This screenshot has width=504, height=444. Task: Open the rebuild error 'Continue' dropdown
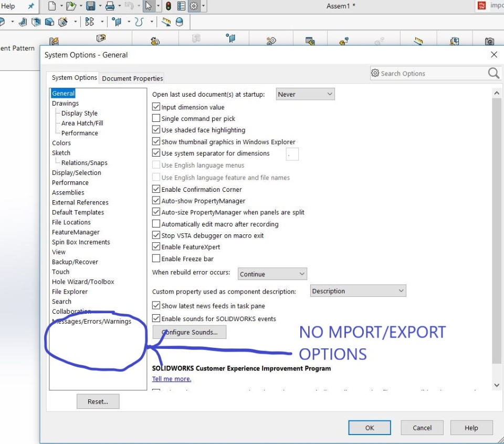(x=272, y=274)
